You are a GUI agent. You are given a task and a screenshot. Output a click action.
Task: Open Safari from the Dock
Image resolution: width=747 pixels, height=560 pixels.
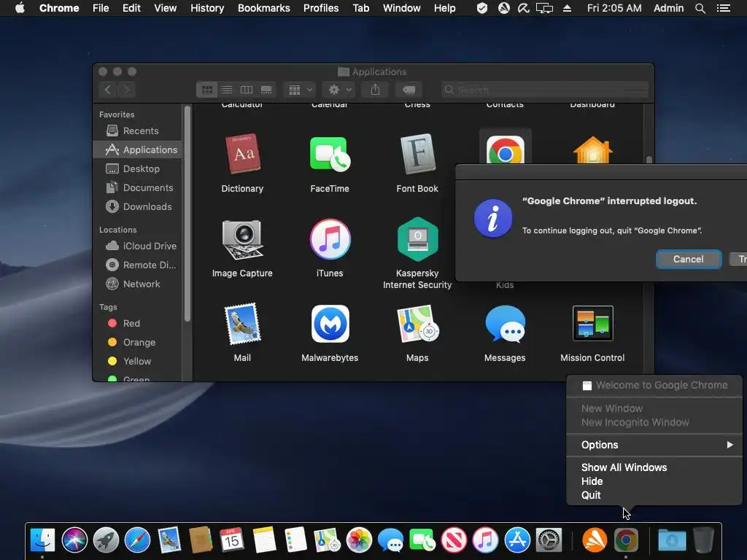137,540
